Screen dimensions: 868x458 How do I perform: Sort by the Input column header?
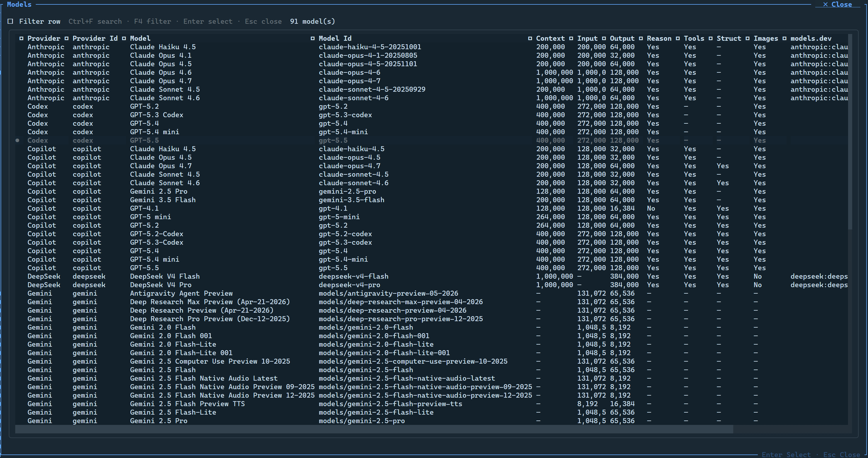coord(587,38)
